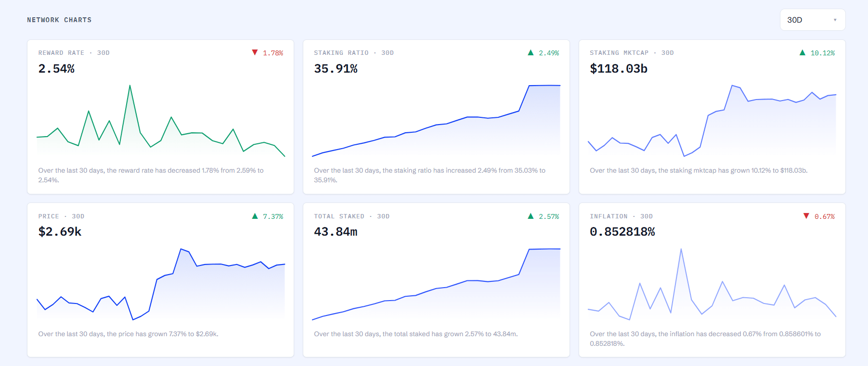Click the green up arrow beside 7.37%
Image resolution: width=868 pixels, height=366 pixels.
255,216
